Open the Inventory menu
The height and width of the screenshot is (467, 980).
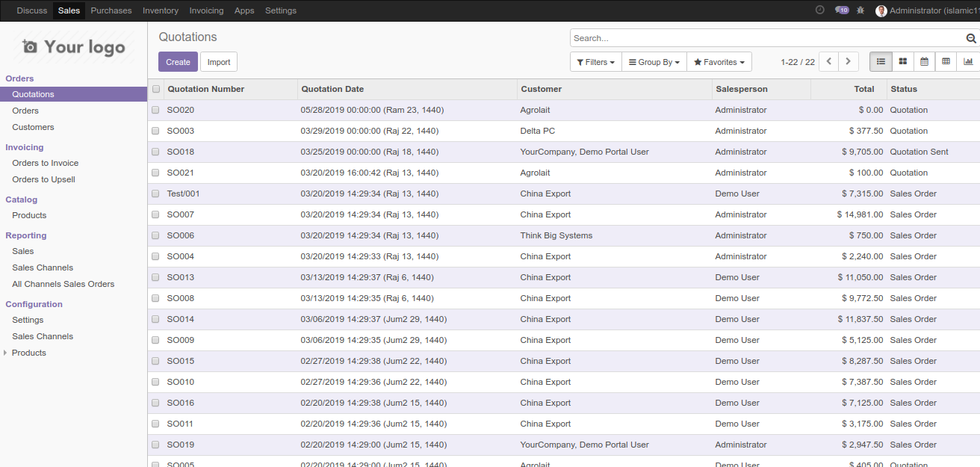[x=161, y=10]
